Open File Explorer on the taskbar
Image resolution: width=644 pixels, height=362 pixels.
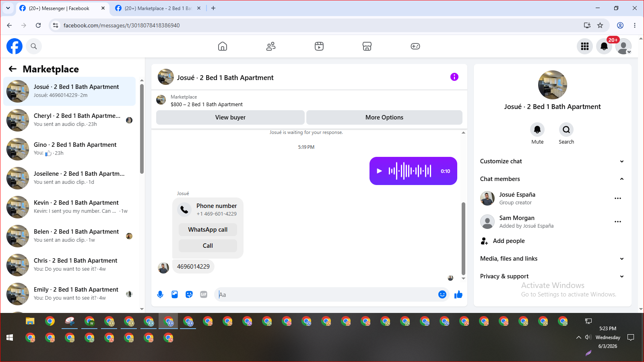[30, 321]
